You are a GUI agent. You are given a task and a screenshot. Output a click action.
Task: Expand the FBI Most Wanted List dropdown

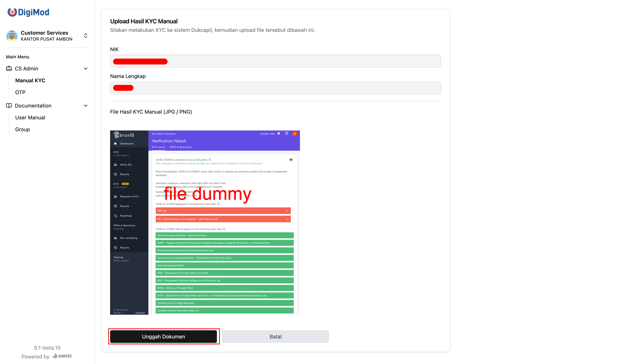tap(287, 219)
